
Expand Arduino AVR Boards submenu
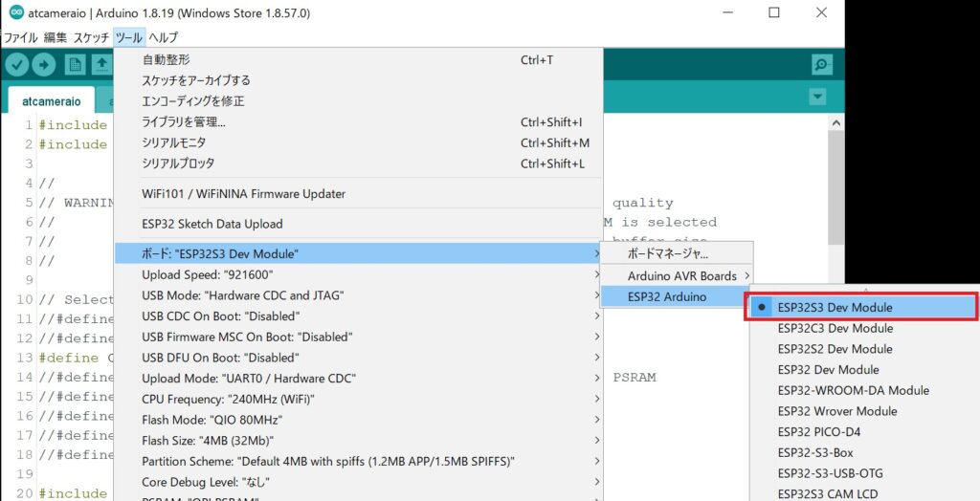[x=677, y=276]
